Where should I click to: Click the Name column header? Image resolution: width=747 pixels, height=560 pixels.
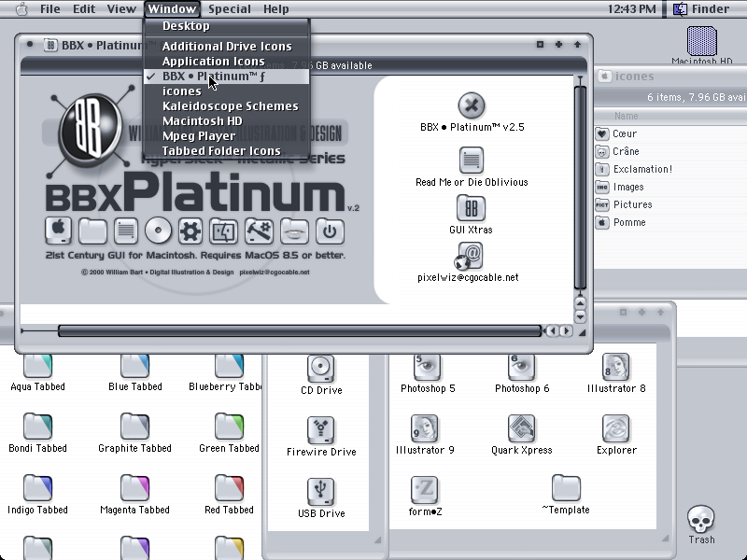[626, 116]
